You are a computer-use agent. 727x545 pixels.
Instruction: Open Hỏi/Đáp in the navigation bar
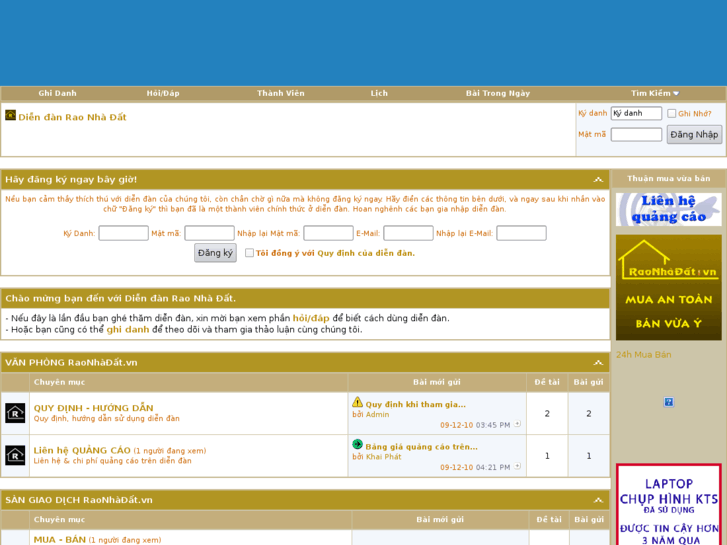pos(163,93)
